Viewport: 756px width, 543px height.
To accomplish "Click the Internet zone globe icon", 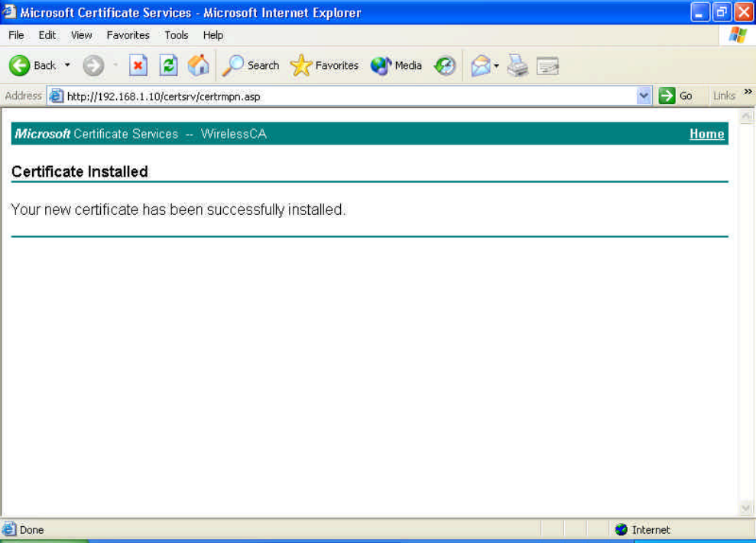I will tap(621, 529).
